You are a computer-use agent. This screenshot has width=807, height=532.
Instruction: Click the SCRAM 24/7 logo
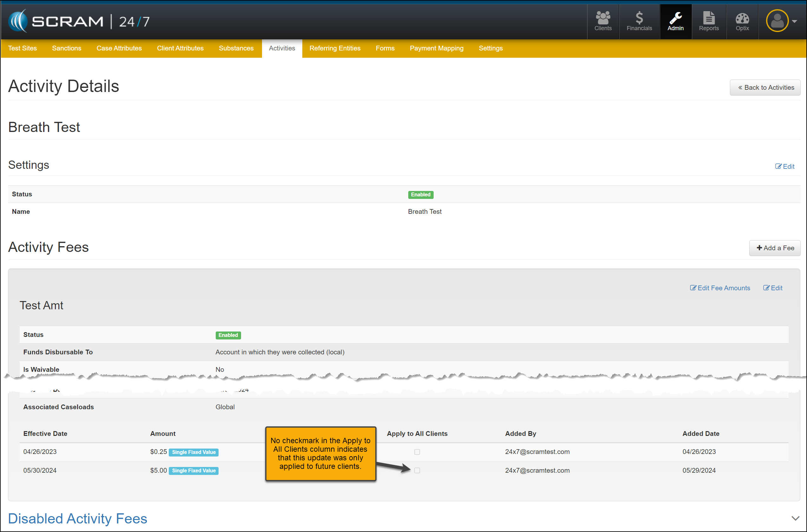coord(79,21)
